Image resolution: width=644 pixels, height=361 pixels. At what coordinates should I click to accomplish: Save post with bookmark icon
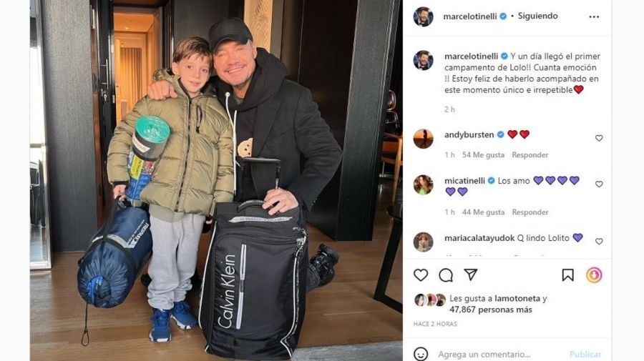567,275
